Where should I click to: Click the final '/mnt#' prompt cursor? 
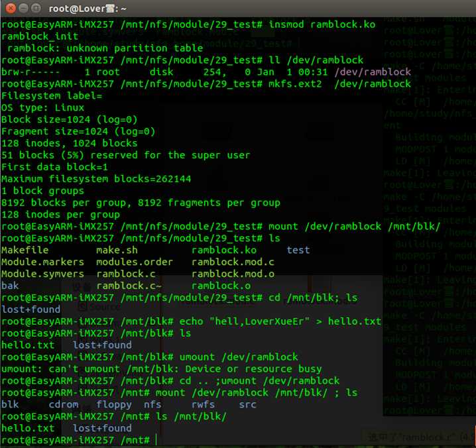click(156, 440)
